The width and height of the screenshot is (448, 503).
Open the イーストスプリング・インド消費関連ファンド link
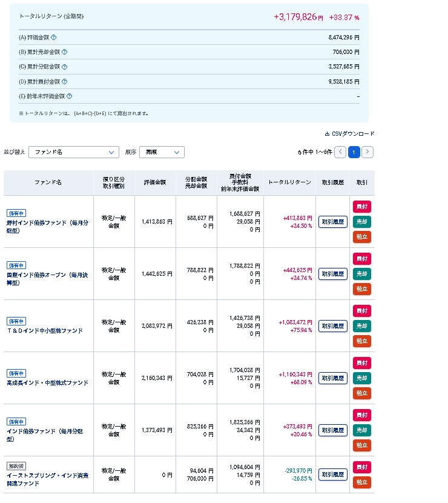[x=47, y=479]
